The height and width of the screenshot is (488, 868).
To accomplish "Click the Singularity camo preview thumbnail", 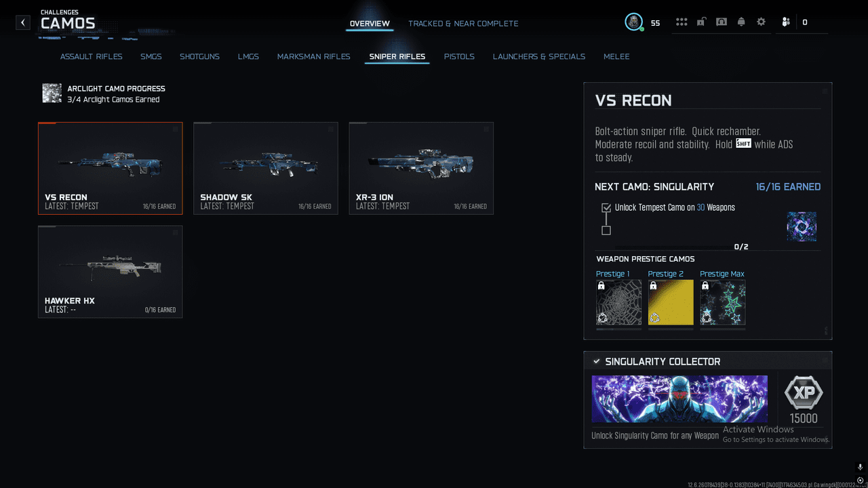I will pos(801,226).
